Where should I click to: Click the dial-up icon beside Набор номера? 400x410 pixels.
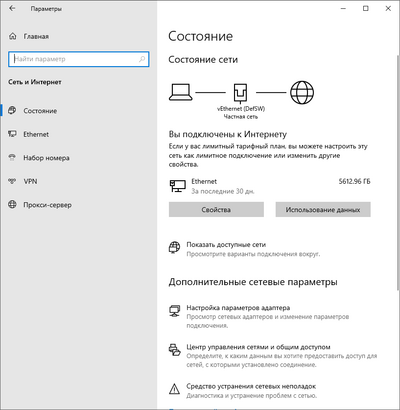pos(12,157)
